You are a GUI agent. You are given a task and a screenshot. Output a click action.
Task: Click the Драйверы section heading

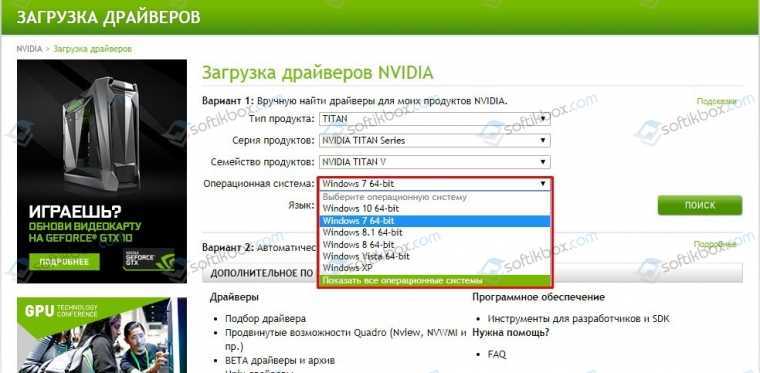point(234,297)
